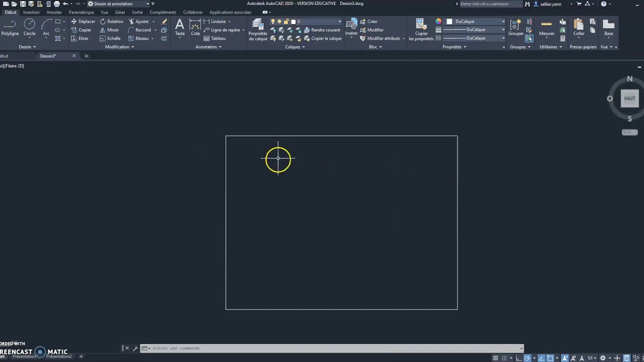This screenshot has height=362, width=644.
Task: Click the Mesurer tool
Action: [546, 28]
